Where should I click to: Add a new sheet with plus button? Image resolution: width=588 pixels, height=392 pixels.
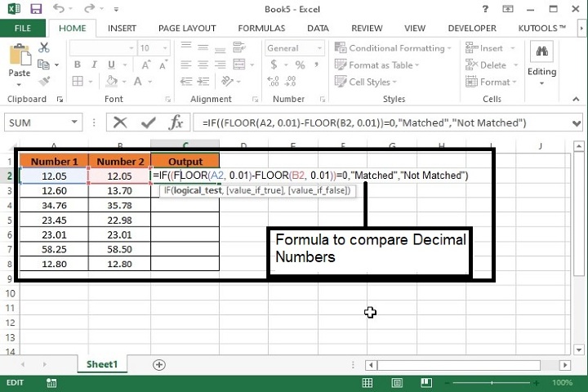159,364
